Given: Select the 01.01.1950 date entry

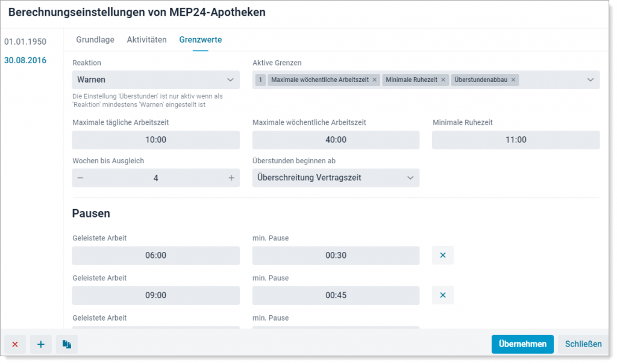Looking at the screenshot, I should click(25, 42).
